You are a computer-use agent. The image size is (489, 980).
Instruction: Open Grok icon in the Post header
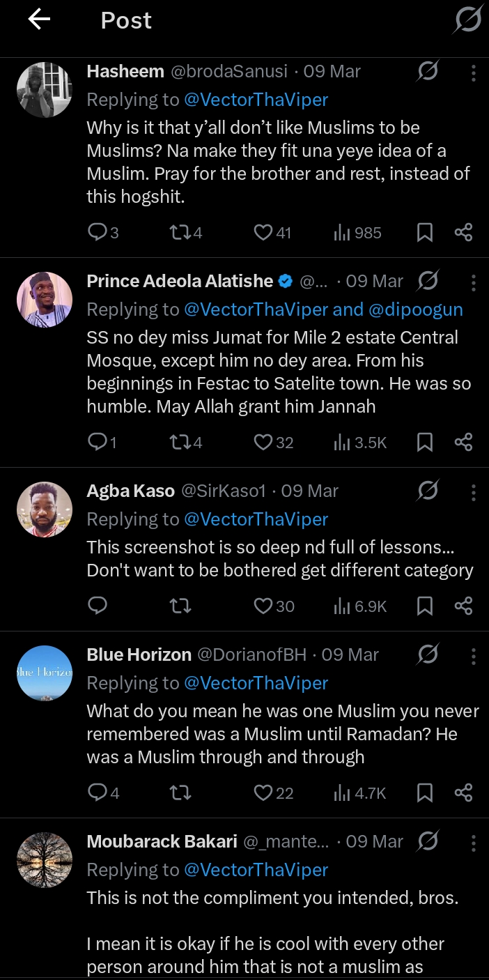[467, 20]
